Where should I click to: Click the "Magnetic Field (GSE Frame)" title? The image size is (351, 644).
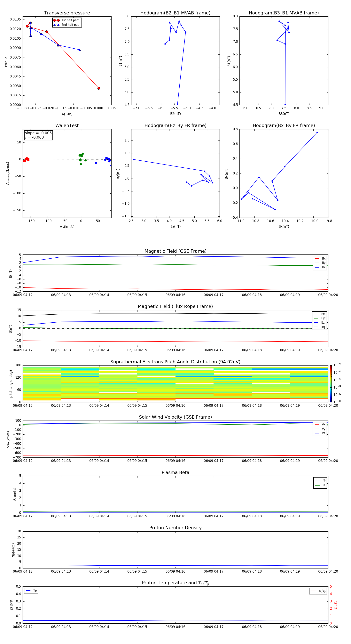point(175,251)
